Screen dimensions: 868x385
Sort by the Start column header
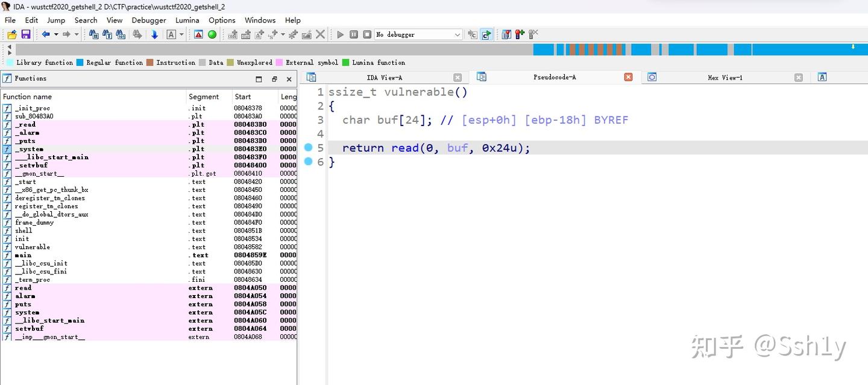click(x=256, y=97)
